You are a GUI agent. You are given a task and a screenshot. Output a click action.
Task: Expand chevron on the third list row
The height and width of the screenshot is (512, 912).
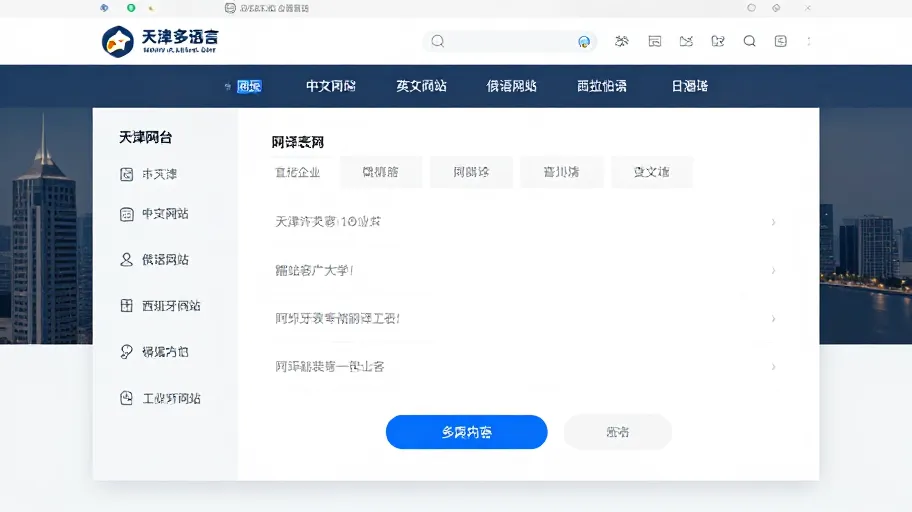pyautogui.click(x=773, y=318)
